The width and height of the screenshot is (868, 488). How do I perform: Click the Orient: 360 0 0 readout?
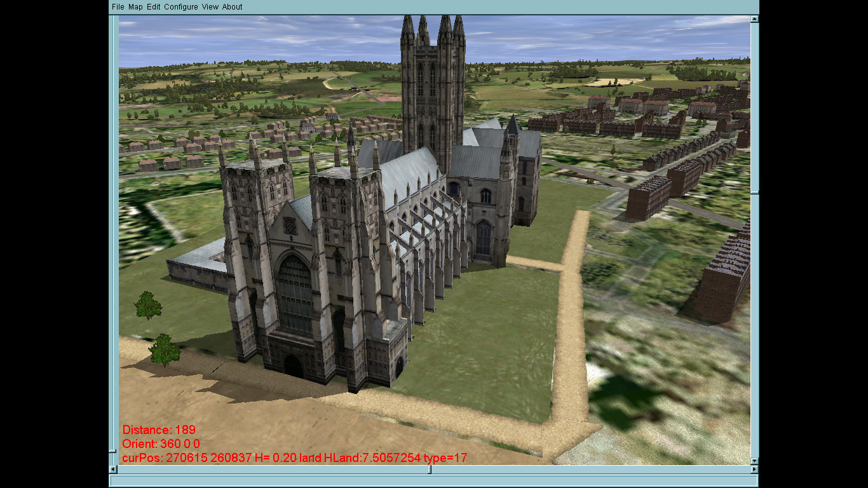coord(161,444)
